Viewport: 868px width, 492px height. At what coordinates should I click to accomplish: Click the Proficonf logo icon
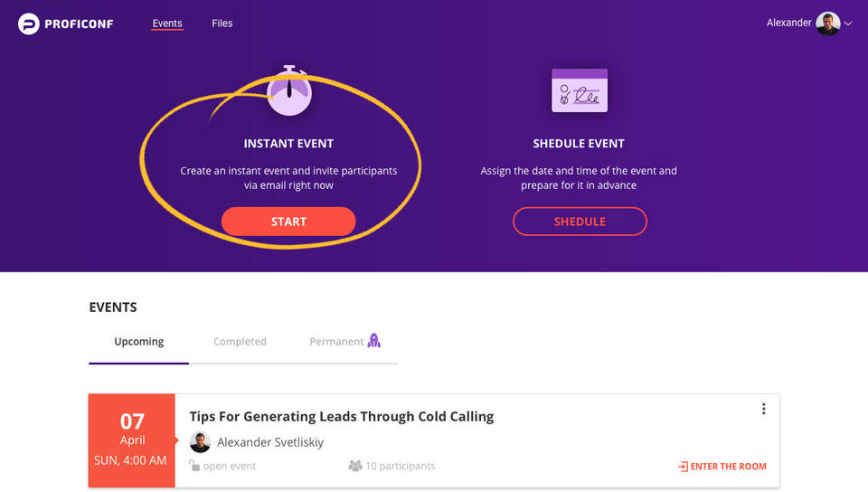(28, 24)
